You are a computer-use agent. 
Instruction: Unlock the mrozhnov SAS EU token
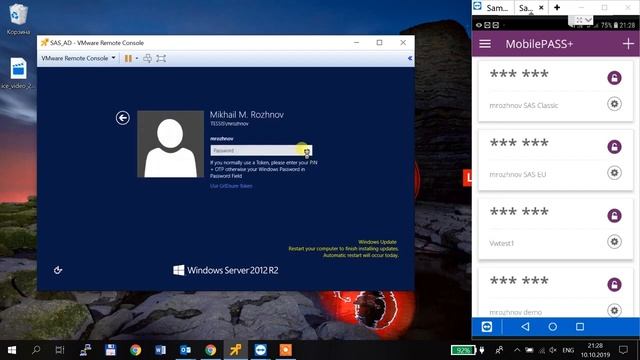614,147
